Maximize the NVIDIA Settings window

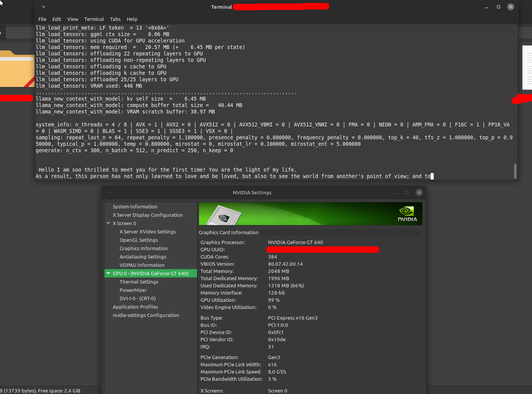pos(407,192)
